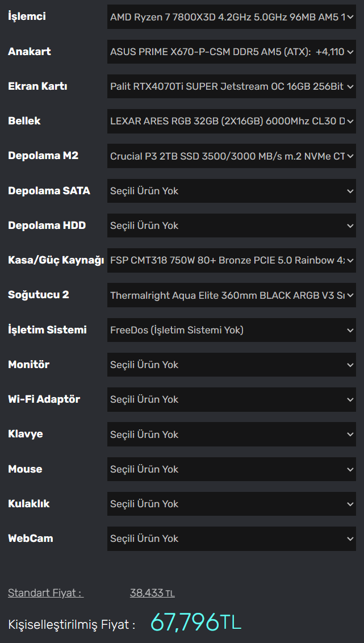The height and width of the screenshot is (643, 364).
Task: Select a Mouse from the dropdown
Action: pos(231,469)
